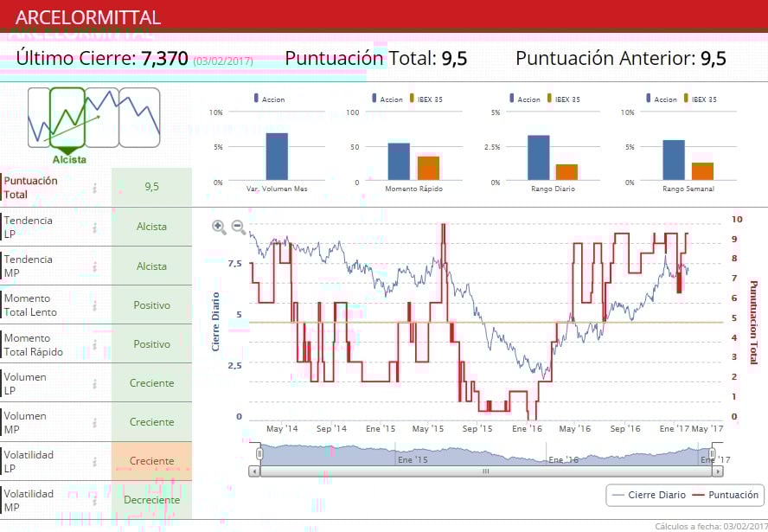Click the Rango Semanal chart caption
The width and height of the screenshot is (768, 532).
688,189
